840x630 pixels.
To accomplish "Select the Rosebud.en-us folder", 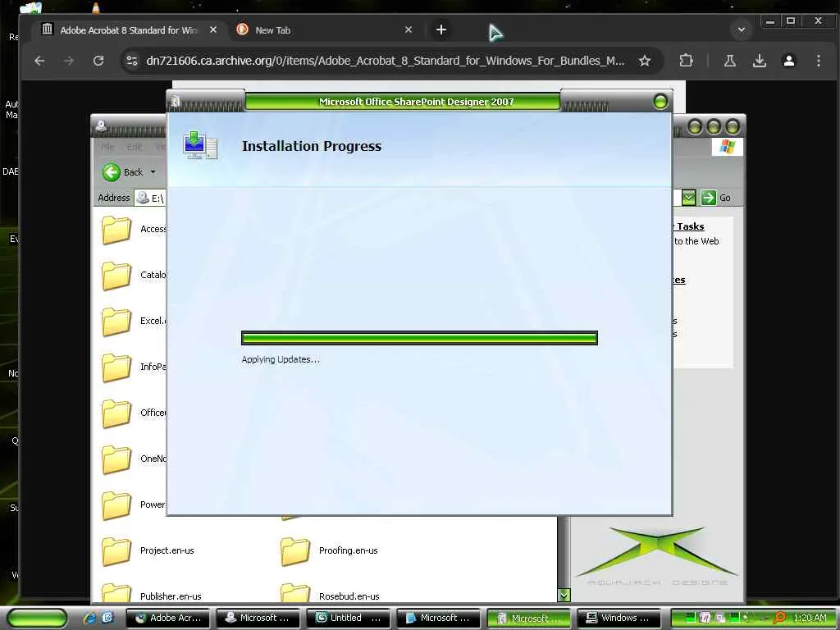I will click(x=330, y=593).
